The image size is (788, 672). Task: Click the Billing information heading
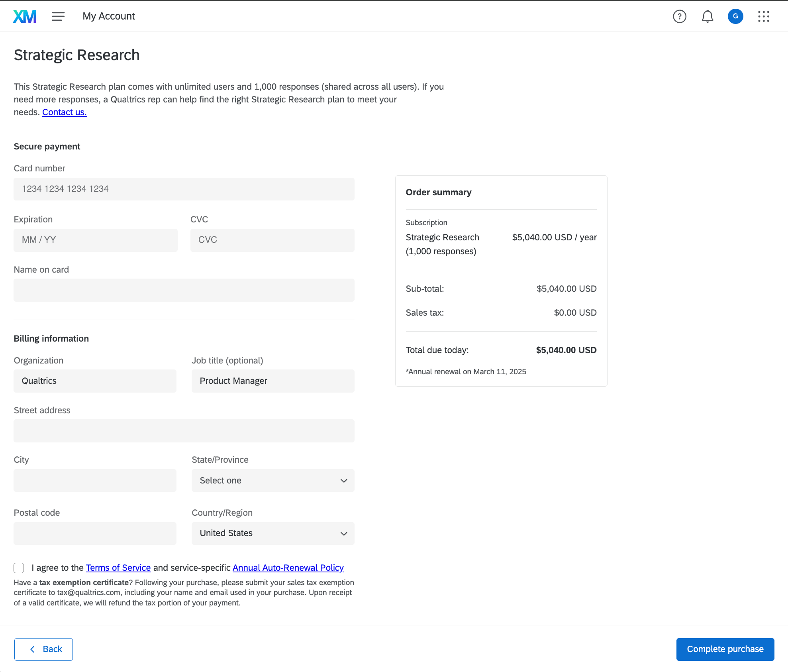[51, 339]
